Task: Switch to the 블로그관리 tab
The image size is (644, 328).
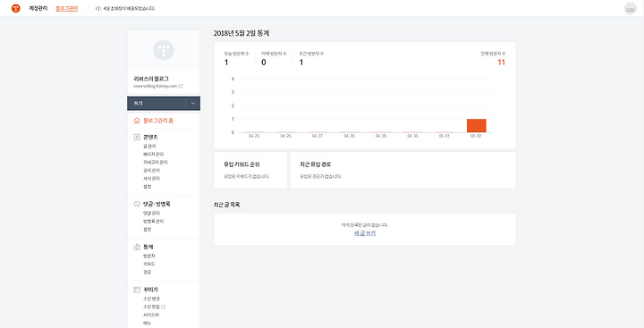Action: 66,8
